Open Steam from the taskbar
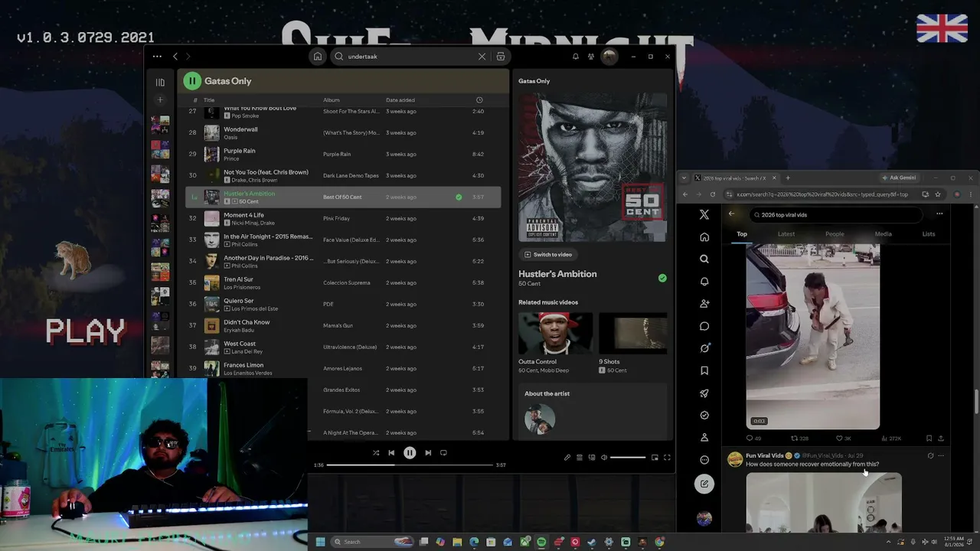980x551 pixels. pyautogui.click(x=592, y=542)
